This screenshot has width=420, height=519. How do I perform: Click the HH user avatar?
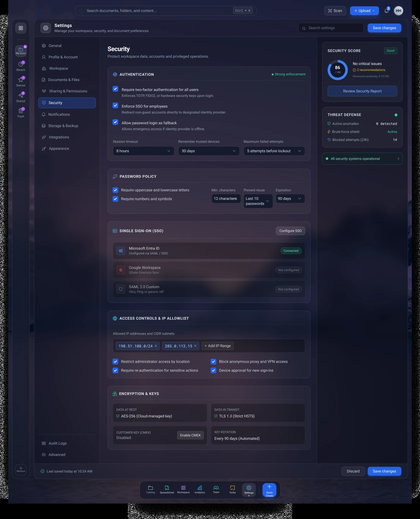[399, 11]
